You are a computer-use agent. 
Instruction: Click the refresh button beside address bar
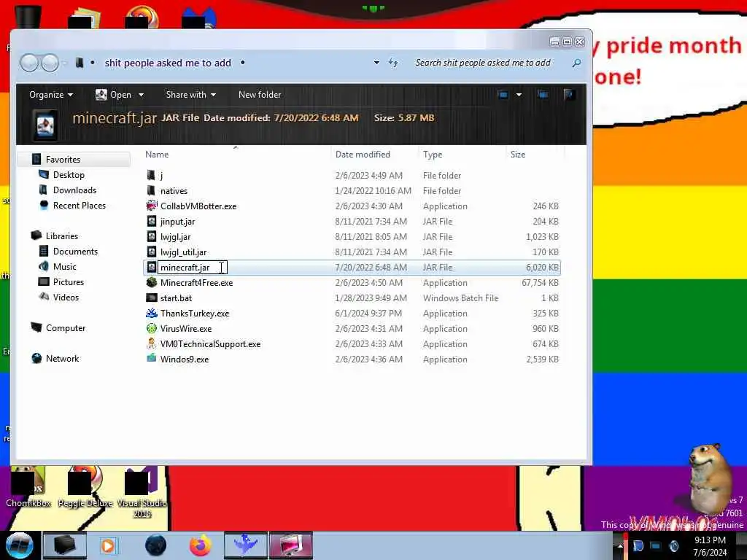(393, 63)
